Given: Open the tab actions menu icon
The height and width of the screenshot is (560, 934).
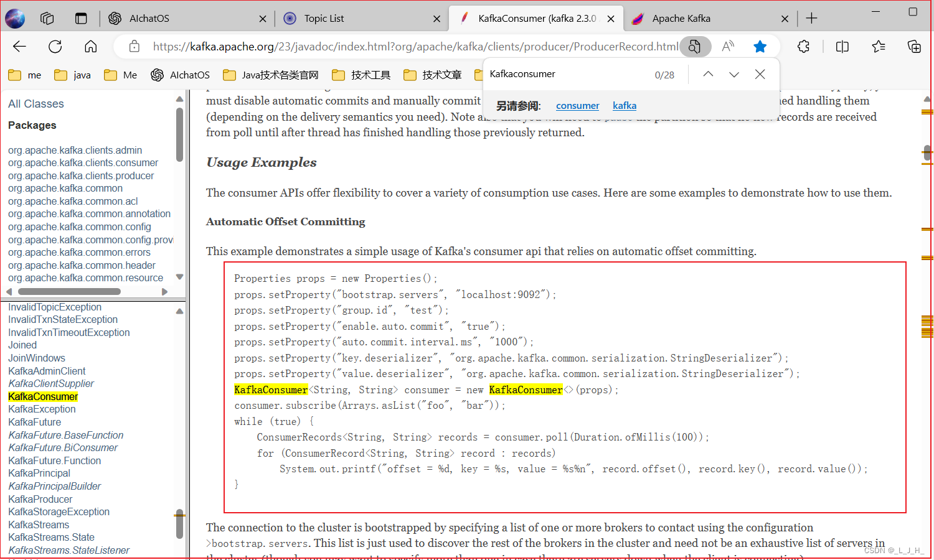Looking at the screenshot, I should click(x=81, y=19).
